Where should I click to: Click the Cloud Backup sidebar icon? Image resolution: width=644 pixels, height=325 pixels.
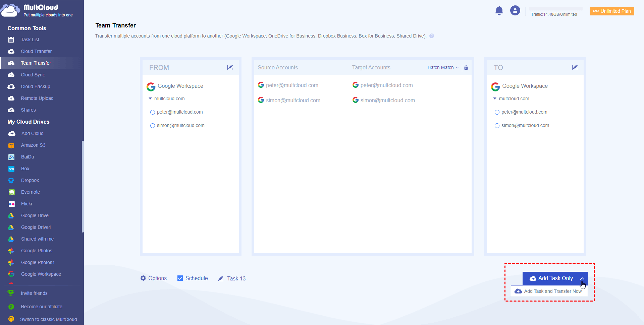tap(11, 86)
